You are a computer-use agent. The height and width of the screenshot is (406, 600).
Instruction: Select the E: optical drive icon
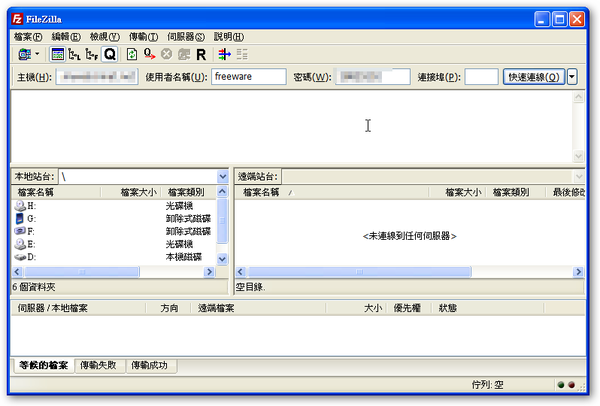[x=20, y=244]
